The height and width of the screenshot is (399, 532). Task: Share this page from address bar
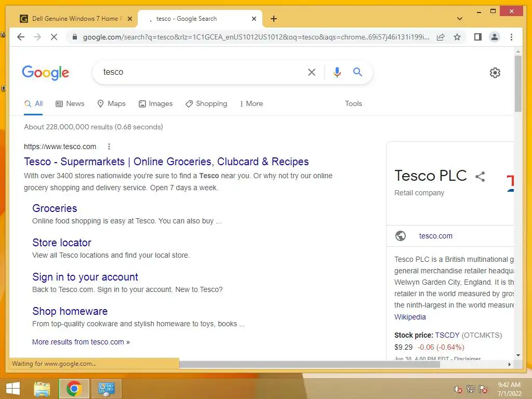click(441, 37)
